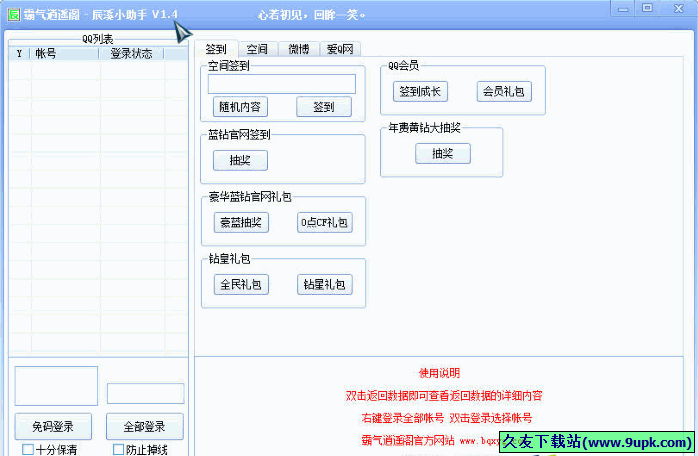The width and height of the screenshot is (698, 456).
Task: Maximize the 辰溪小助手 window
Action: pos(647,8)
